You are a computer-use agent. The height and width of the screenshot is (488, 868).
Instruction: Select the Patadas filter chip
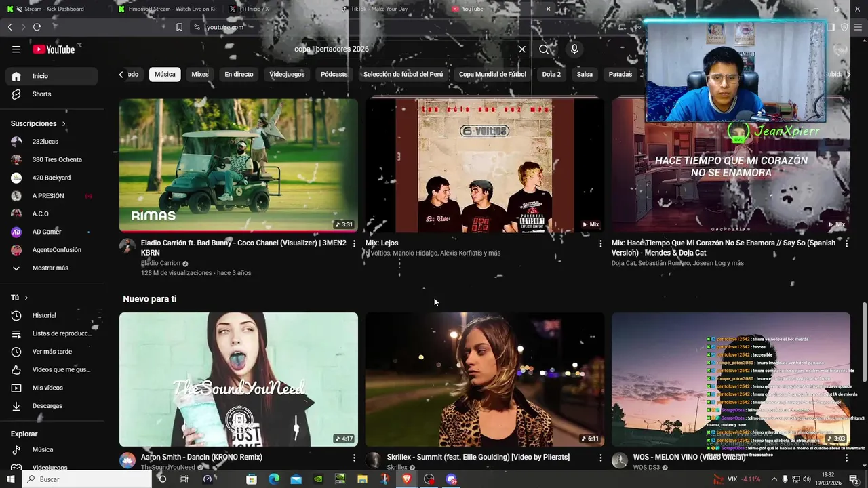(620, 75)
